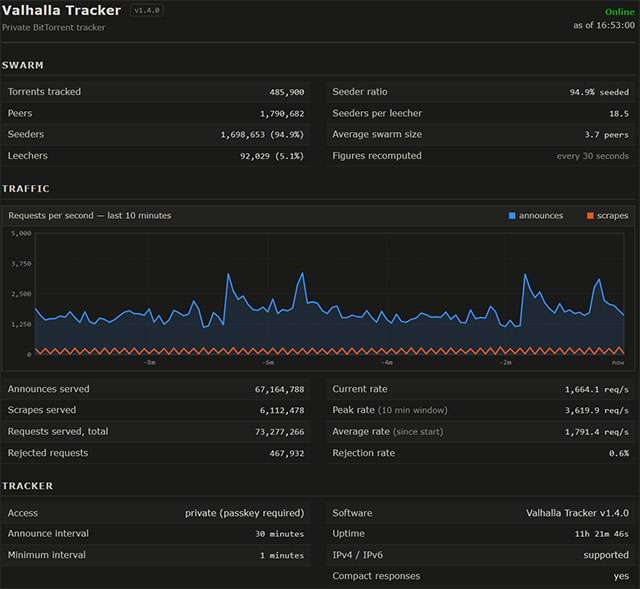
Task: Click the 5,000 y-axis label on chart
Action: (x=21, y=233)
